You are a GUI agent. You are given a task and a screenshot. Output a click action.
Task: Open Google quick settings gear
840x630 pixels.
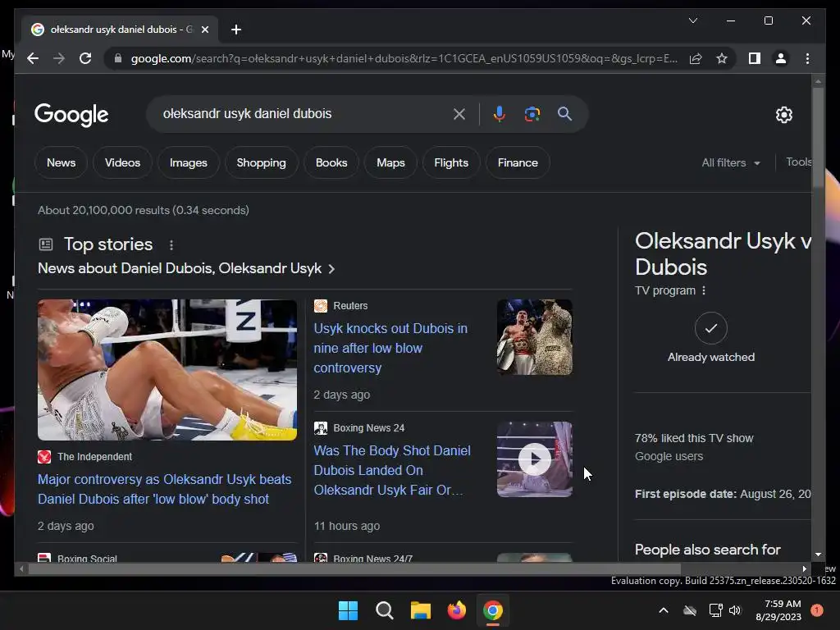click(783, 114)
